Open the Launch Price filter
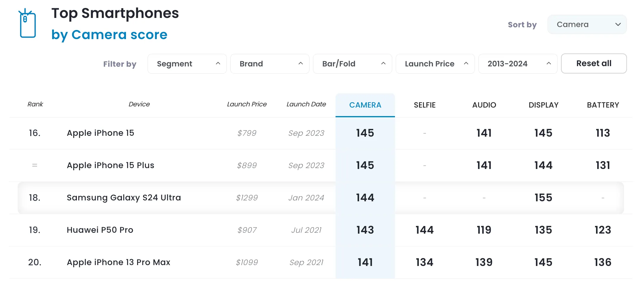This screenshot has width=644, height=288. (x=435, y=64)
